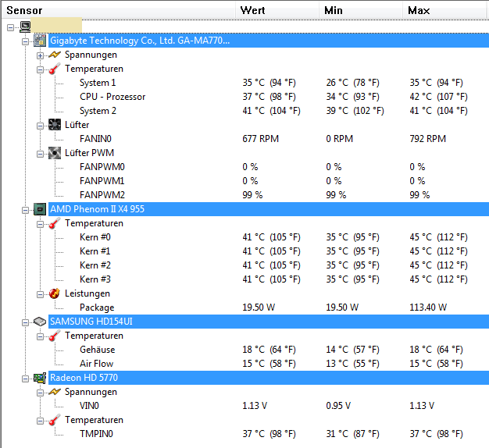Select Gigabyte Technology Co., Ltd. GA-MA770 row

[269, 41]
